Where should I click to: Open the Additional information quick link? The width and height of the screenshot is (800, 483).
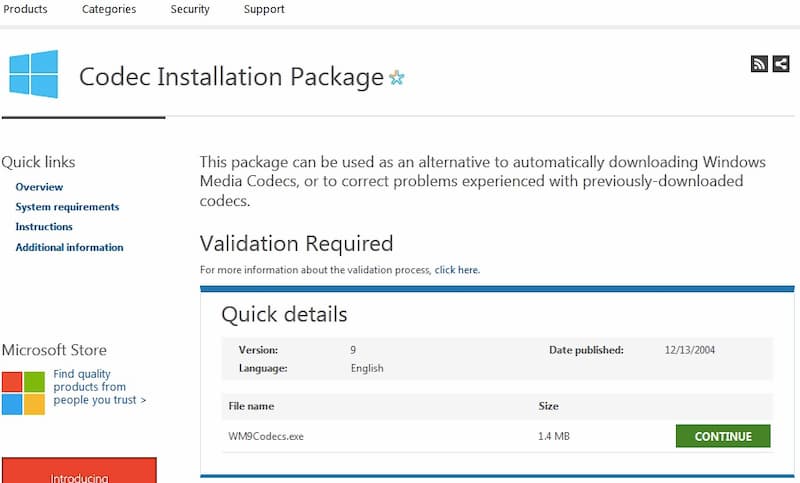coord(69,247)
